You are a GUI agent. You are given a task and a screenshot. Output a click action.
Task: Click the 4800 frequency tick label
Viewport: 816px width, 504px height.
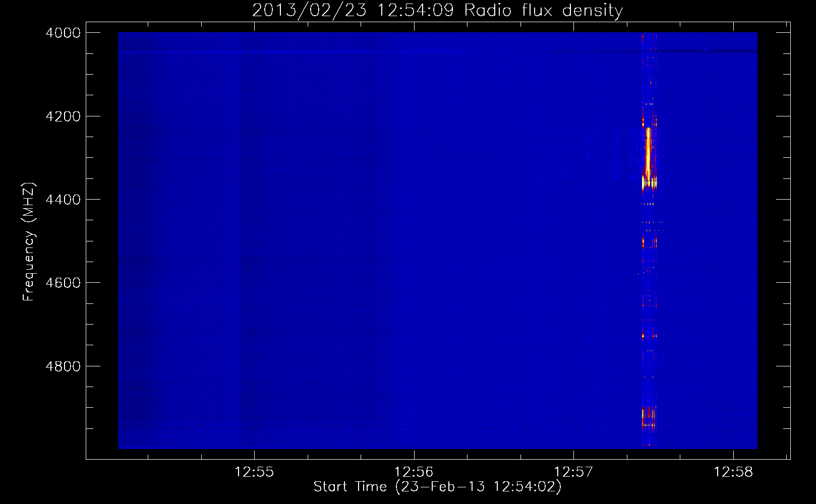[63, 366]
